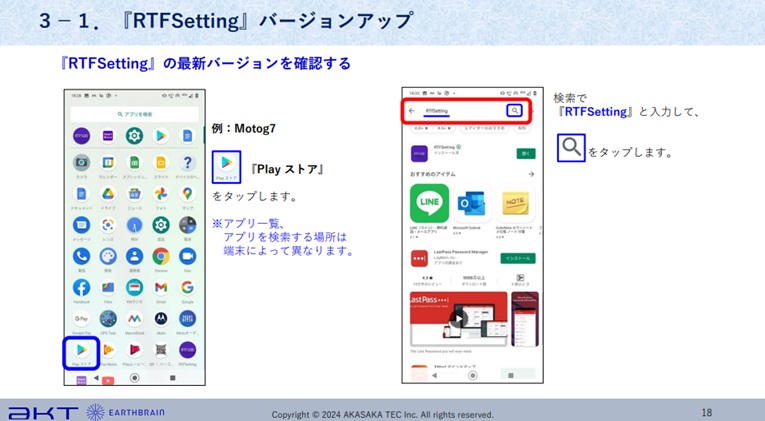
Task: Open the phone dialer 電話 app
Action: pos(81,256)
